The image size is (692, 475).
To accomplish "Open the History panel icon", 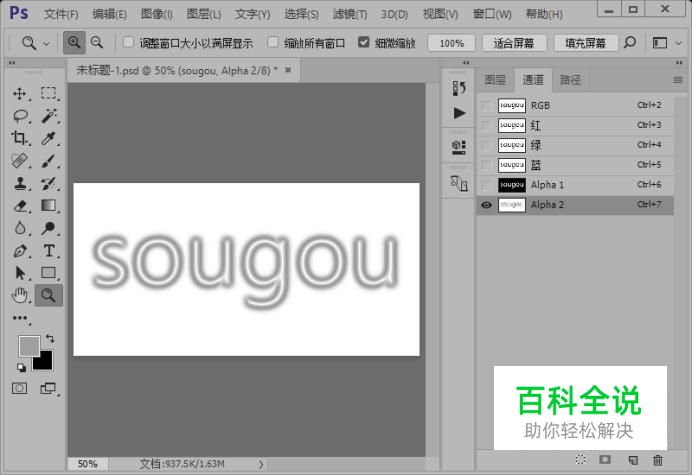I will [459, 88].
